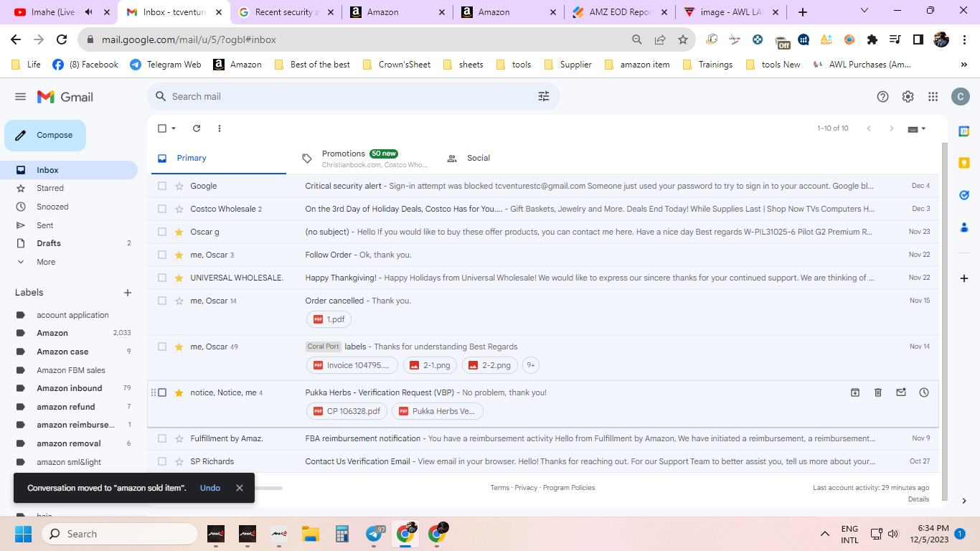The width and height of the screenshot is (980, 551).
Task: Star the Google security alert email
Action: pos(179,186)
